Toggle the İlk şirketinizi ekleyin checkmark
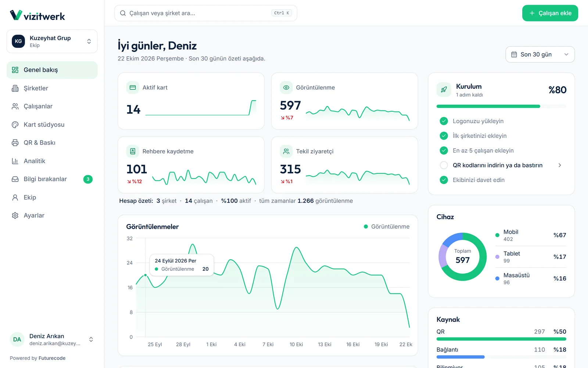The height and width of the screenshot is (368, 588). click(x=444, y=136)
